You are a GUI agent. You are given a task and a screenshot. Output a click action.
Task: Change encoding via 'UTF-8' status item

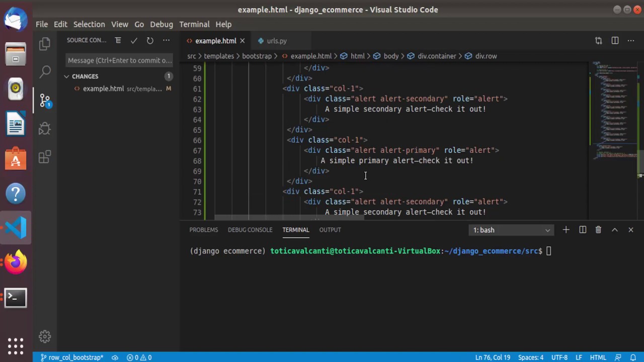559,357
